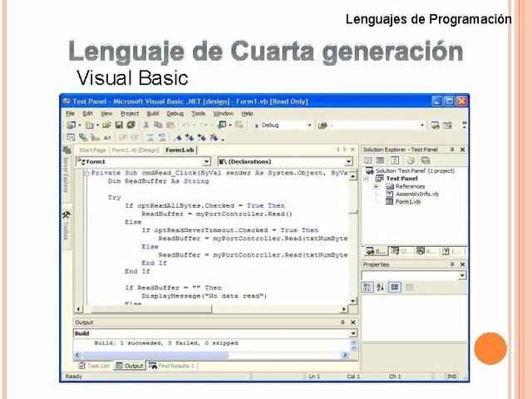Open the Build menu
The height and width of the screenshot is (399, 532).
point(153,113)
